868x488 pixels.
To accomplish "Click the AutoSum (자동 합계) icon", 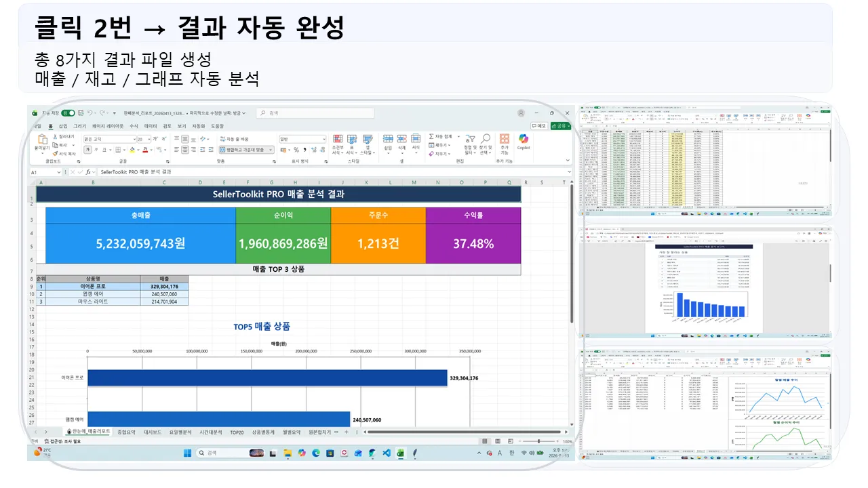I will (431, 138).
